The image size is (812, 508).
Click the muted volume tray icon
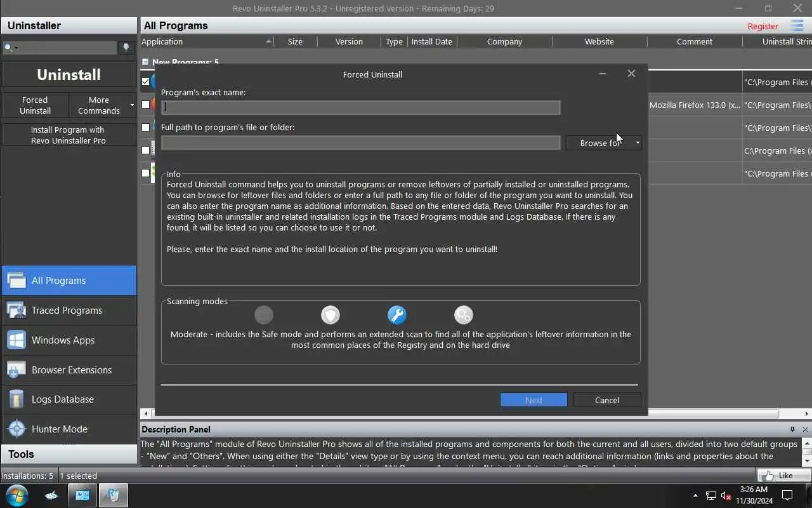click(726, 495)
